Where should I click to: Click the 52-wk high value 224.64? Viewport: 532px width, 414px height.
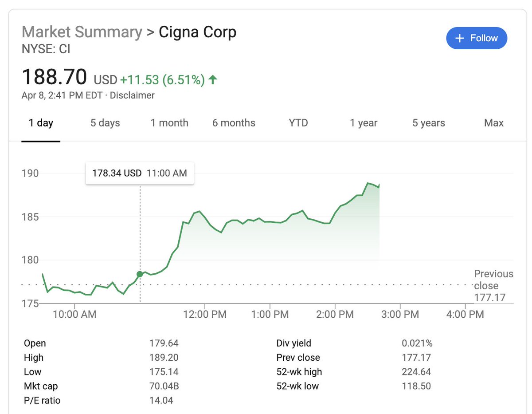tap(416, 372)
